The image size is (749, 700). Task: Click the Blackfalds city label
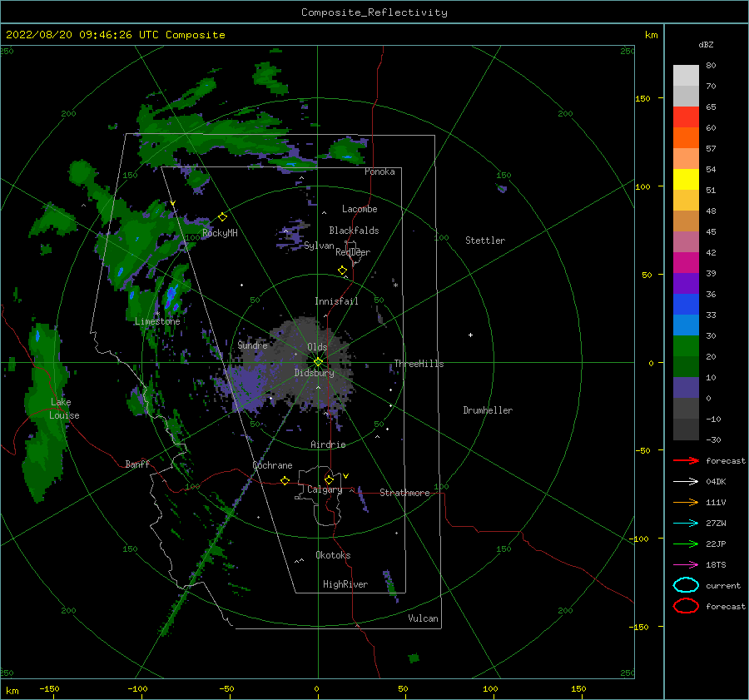point(354,231)
